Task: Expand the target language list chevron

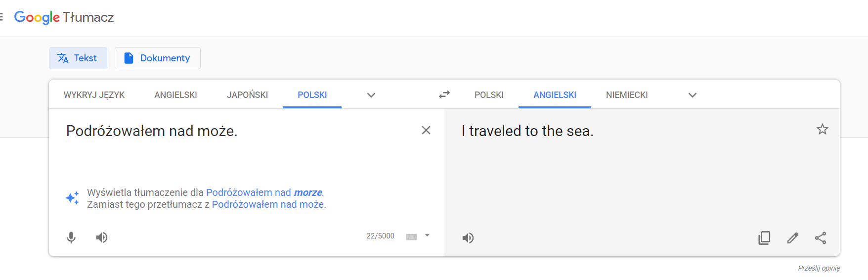Action: 693,95
